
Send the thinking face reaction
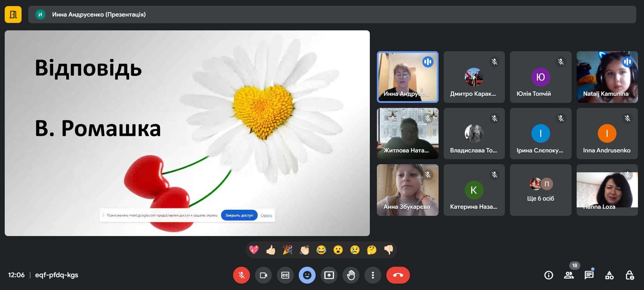(x=372, y=250)
